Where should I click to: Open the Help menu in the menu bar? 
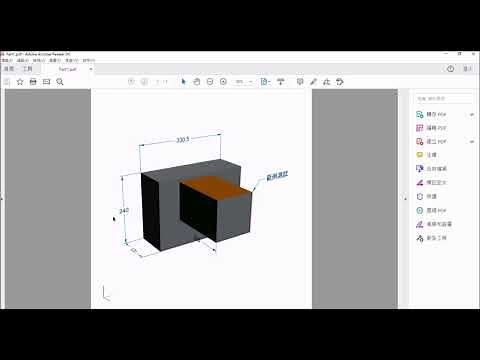click(89, 60)
